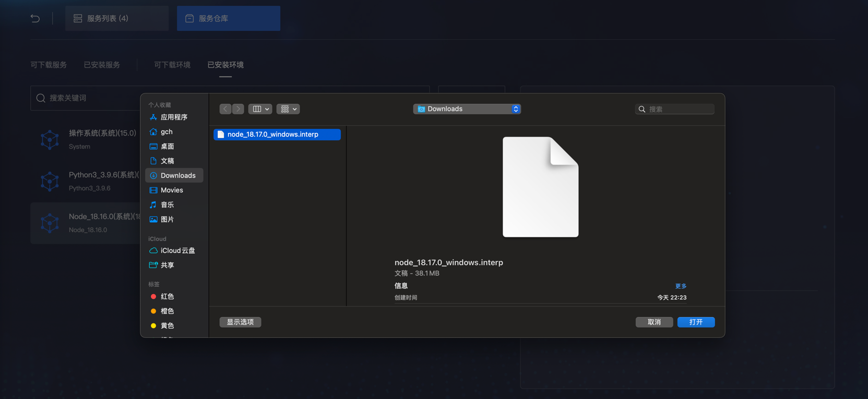Open Movies folder in sidebar
Image resolution: width=868 pixels, height=399 pixels.
coord(174,190)
